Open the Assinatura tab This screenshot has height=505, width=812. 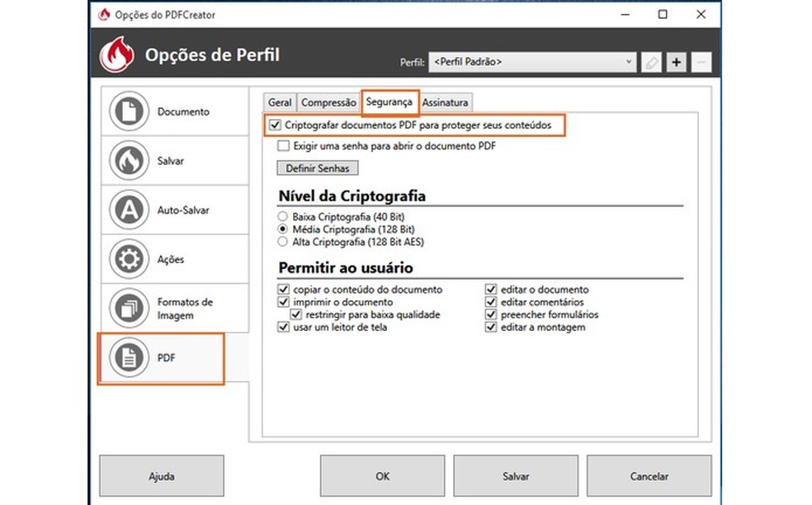(446, 101)
